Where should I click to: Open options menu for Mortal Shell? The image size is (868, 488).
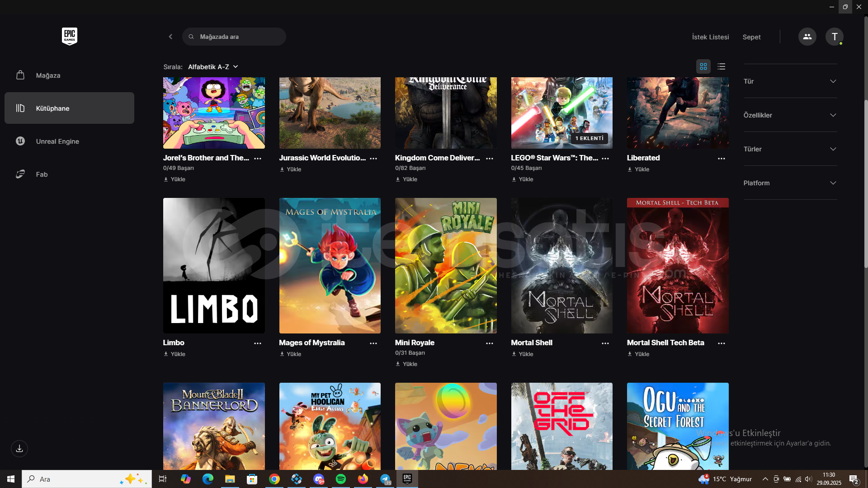coord(605,343)
